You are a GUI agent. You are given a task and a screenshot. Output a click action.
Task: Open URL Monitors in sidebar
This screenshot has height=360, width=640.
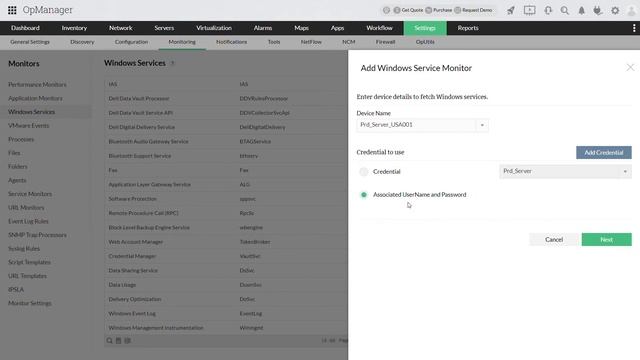pos(26,208)
